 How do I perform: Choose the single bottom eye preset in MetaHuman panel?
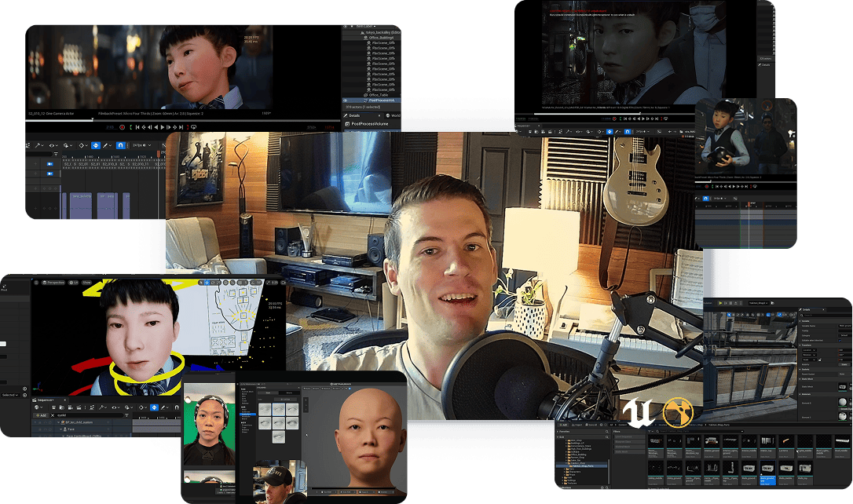tap(279, 436)
